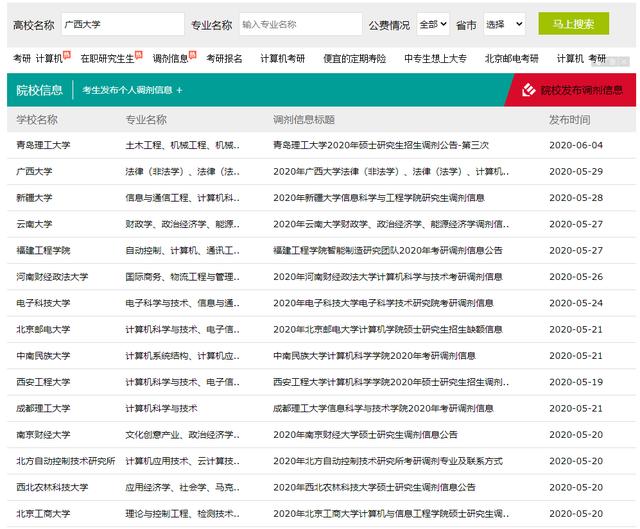Click the 发布时间 column header

pyautogui.click(x=569, y=120)
